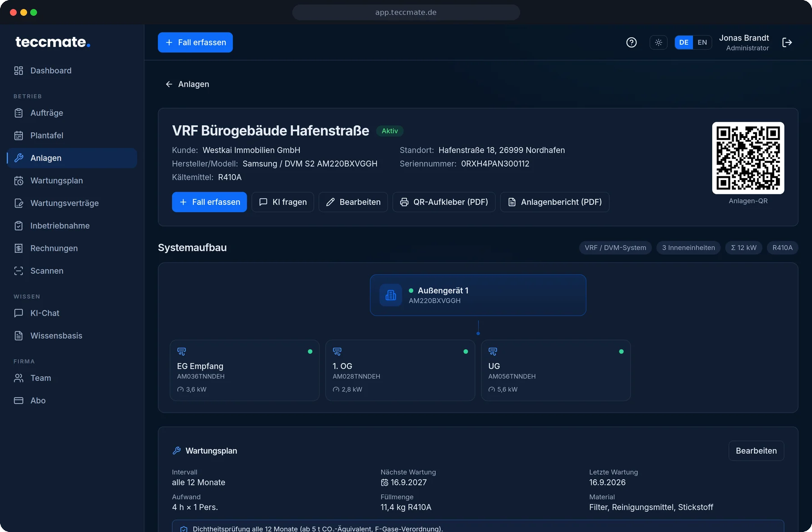Image resolution: width=812 pixels, height=532 pixels.
Task: Toggle the light theme sun icon
Action: point(659,42)
